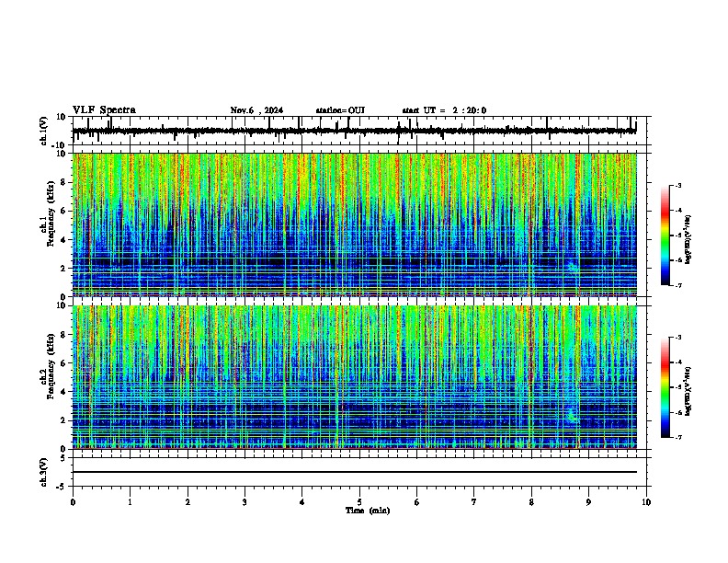Click the '2' kHz tick on ch.1 frequency axis
This screenshot has width=728, height=563.
coord(63,269)
